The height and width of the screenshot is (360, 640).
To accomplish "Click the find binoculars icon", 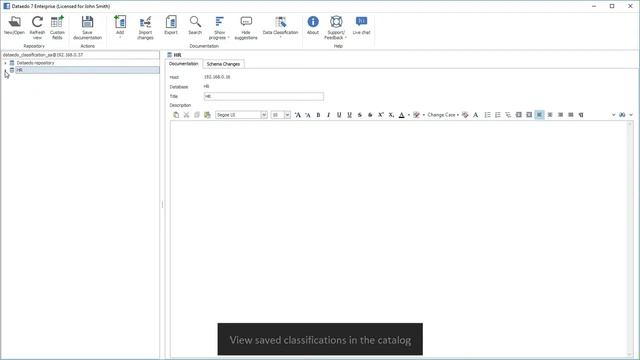I will click(622, 115).
